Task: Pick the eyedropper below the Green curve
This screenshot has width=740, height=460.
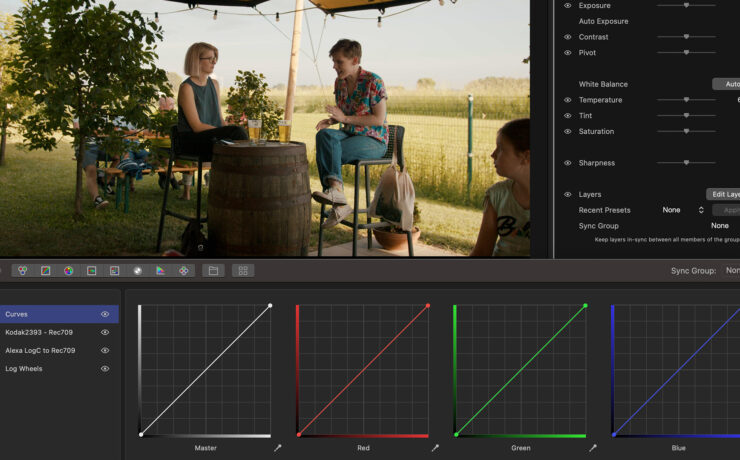Action: pos(593,448)
